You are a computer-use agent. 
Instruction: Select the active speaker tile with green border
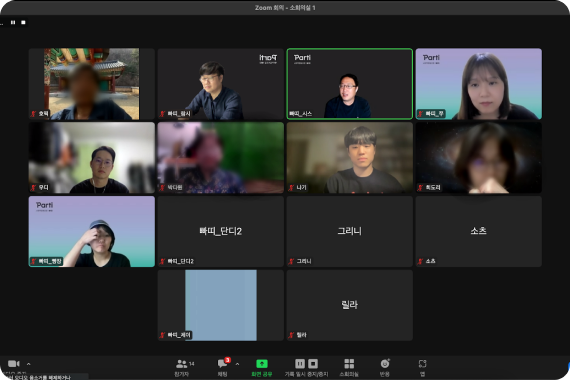coord(350,84)
